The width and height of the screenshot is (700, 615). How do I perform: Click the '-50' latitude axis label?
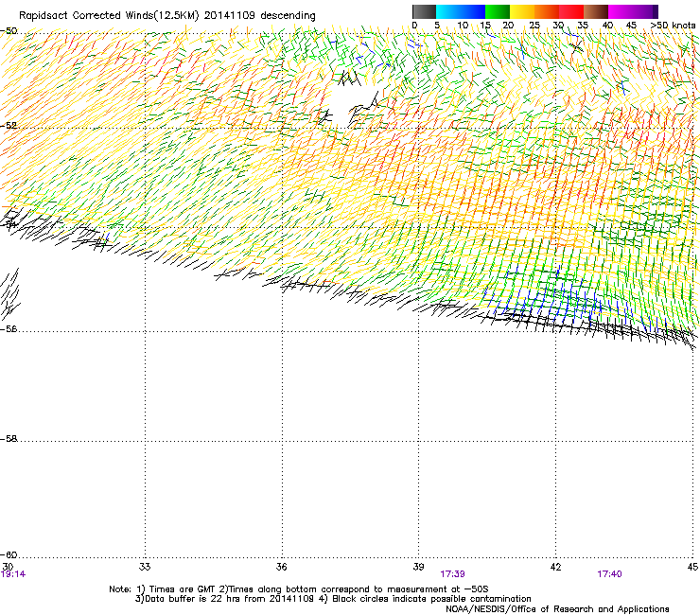[9, 31]
